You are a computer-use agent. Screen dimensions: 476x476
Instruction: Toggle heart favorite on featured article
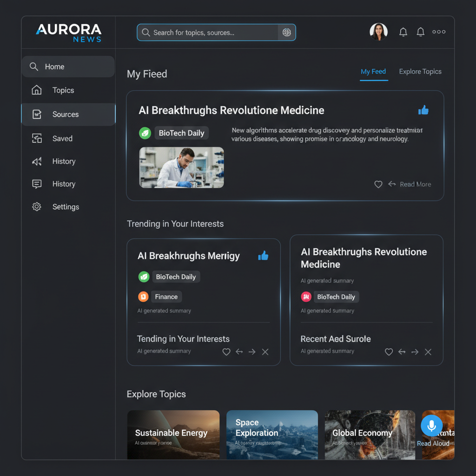378,185
